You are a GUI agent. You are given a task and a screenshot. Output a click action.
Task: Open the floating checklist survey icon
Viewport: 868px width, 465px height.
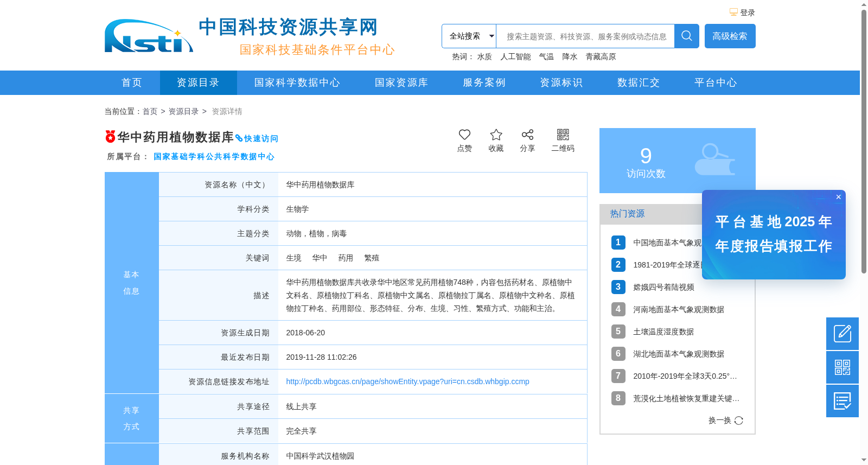tap(843, 401)
